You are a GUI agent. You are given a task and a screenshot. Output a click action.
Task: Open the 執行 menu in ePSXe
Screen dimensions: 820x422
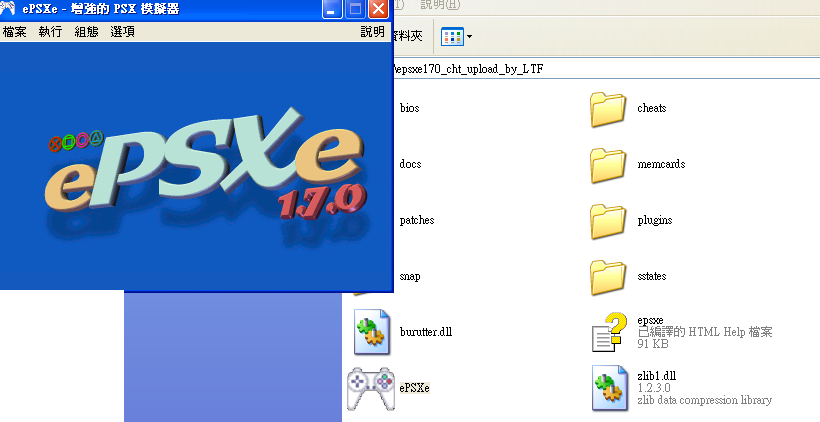(x=50, y=32)
